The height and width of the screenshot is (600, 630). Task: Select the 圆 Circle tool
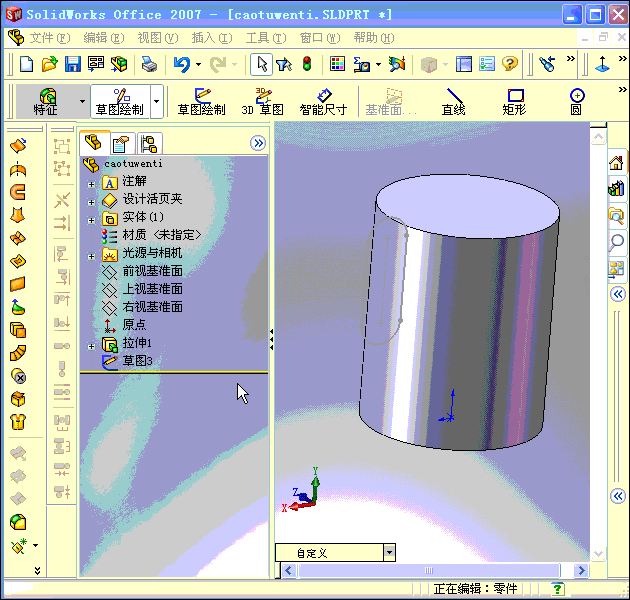pyautogui.click(x=577, y=102)
